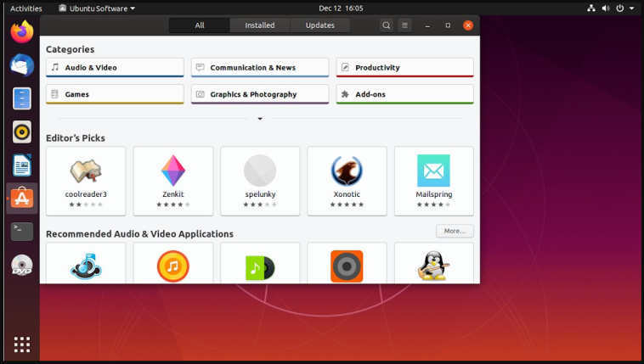Click the clock date in top bar
This screenshot has width=644, height=364.
click(339, 8)
